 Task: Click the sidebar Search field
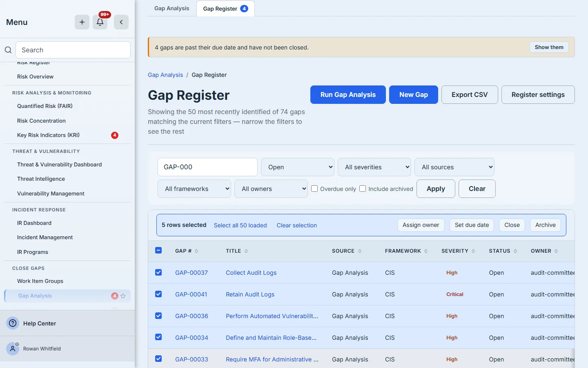pyautogui.click(x=73, y=50)
